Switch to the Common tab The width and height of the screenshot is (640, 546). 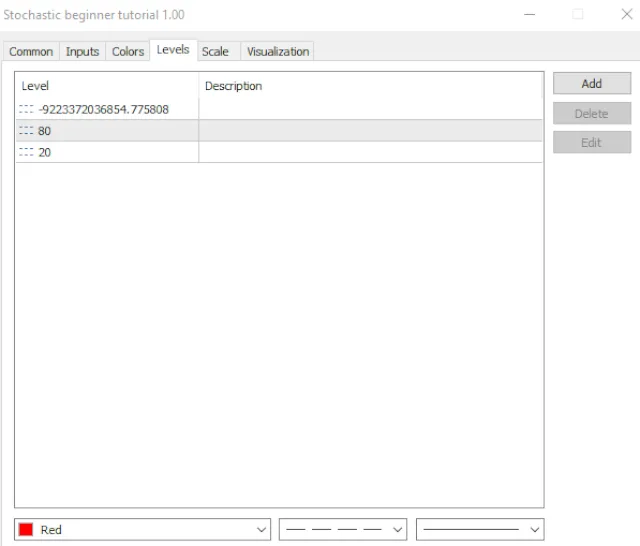pos(31,52)
